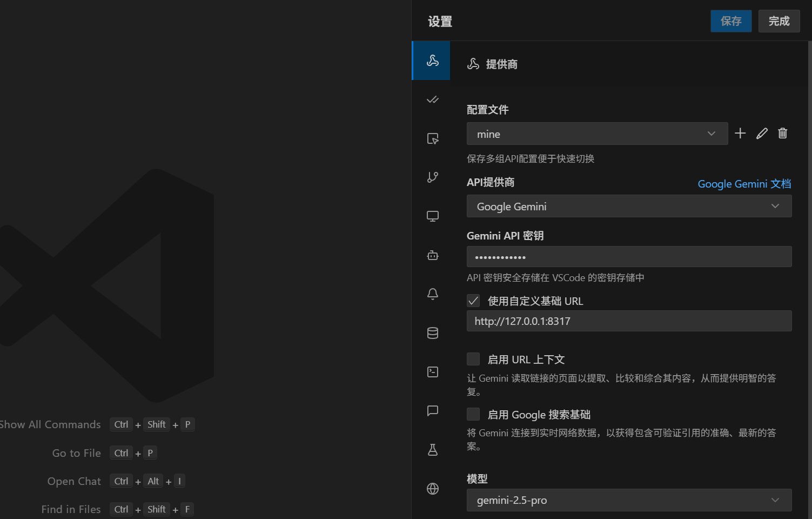Click the pencil icon to rename profile
The height and width of the screenshot is (519, 812).
click(762, 133)
